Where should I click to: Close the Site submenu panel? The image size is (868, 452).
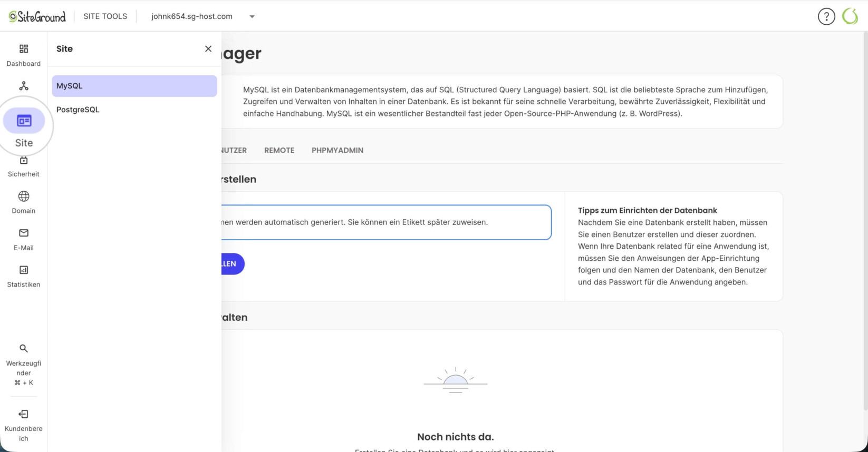point(208,48)
